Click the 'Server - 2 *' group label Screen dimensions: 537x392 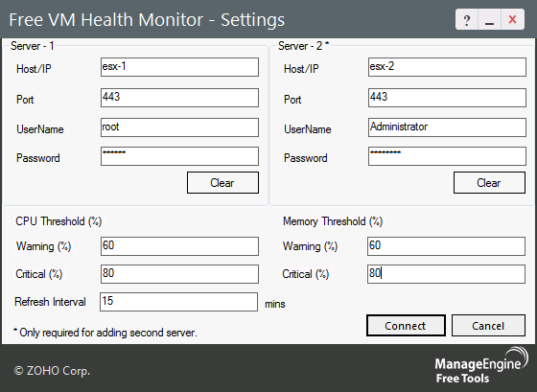(x=303, y=46)
